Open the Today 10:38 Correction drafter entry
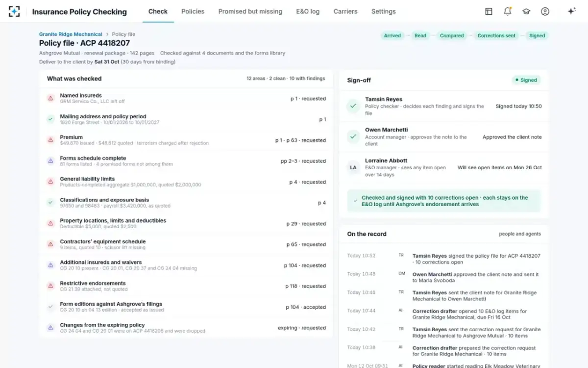 point(444,350)
